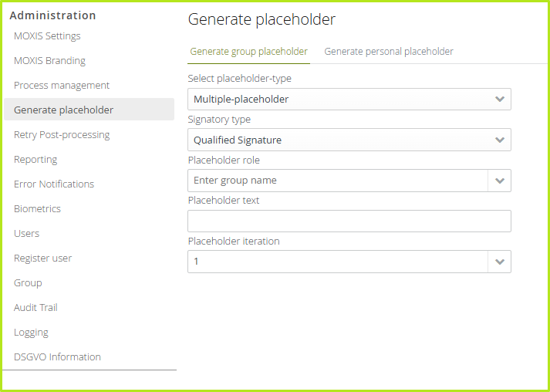
Task: Go to MOXIS Branding page
Action: point(49,61)
